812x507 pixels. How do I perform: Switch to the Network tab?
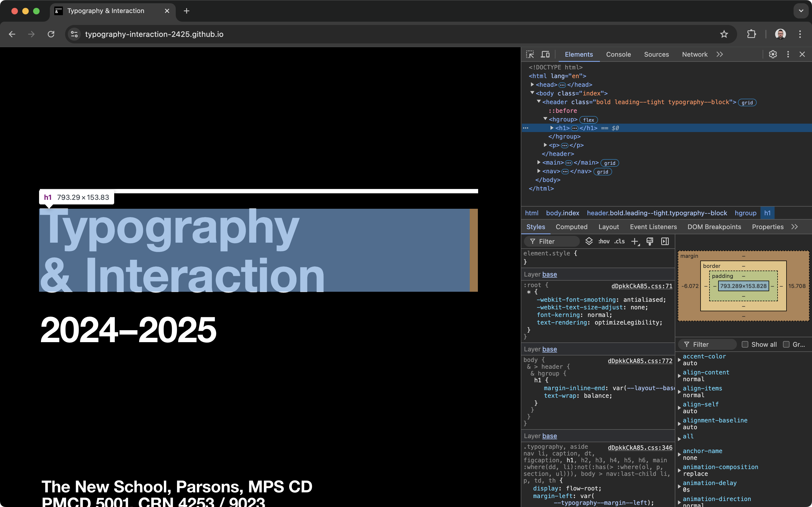(x=695, y=54)
